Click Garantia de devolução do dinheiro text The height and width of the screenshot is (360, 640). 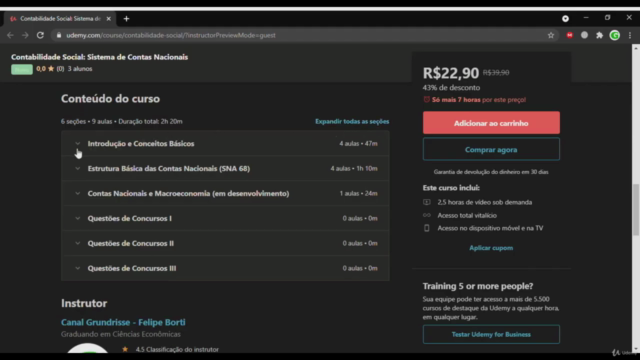click(x=491, y=172)
